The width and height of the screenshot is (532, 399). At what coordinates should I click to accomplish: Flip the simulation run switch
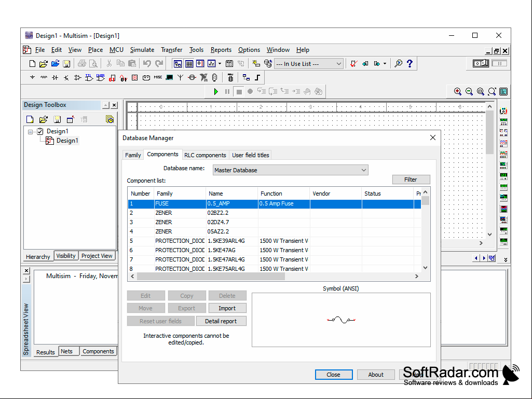tap(481, 63)
